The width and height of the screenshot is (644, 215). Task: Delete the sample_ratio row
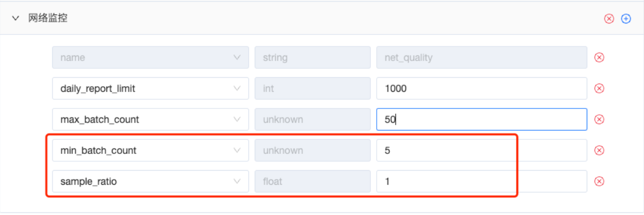(x=599, y=182)
